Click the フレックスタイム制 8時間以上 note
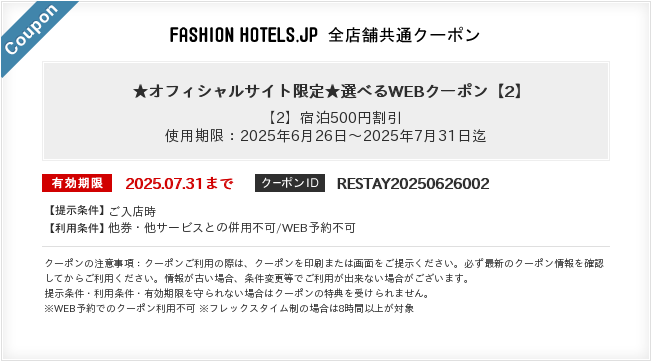654x362 pixels. click(x=307, y=309)
